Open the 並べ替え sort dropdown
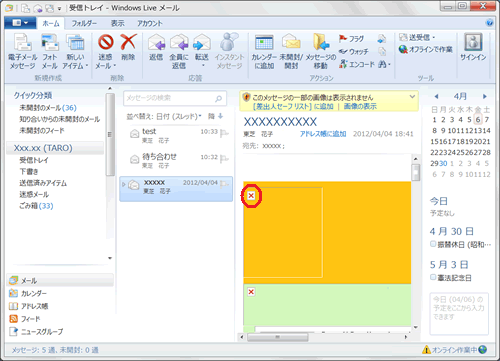The image size is (500, 361). point(164,116)
